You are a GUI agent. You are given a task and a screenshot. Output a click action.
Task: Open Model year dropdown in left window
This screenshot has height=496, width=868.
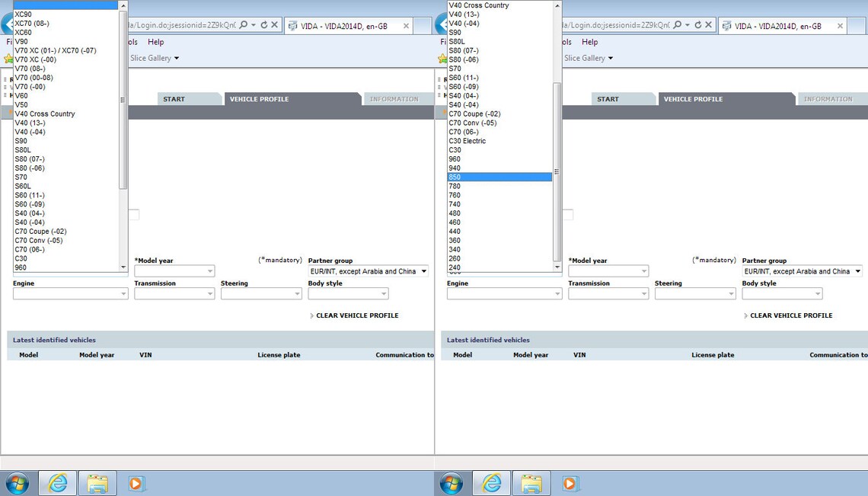click(174, 271)
